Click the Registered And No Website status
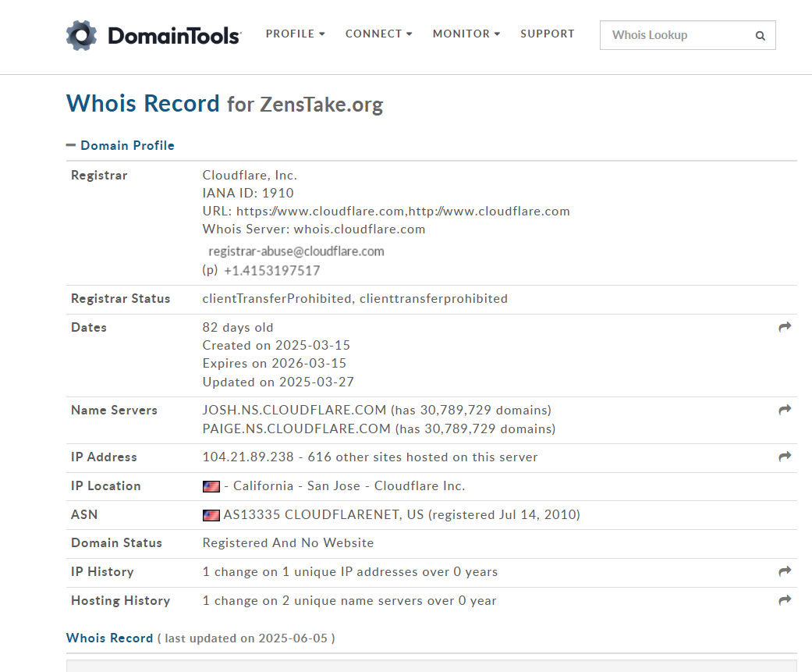Screen dimensions: 812x672 tap(288, 542)
